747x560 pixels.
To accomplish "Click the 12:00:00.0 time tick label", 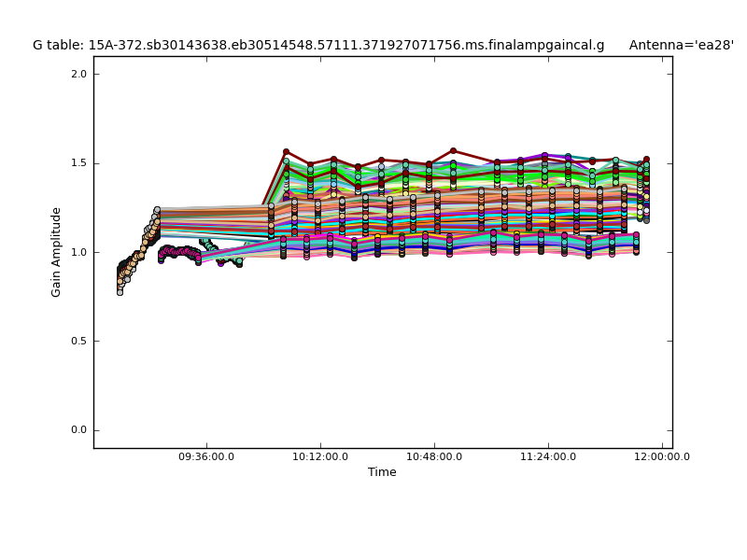I will point(662,457).
